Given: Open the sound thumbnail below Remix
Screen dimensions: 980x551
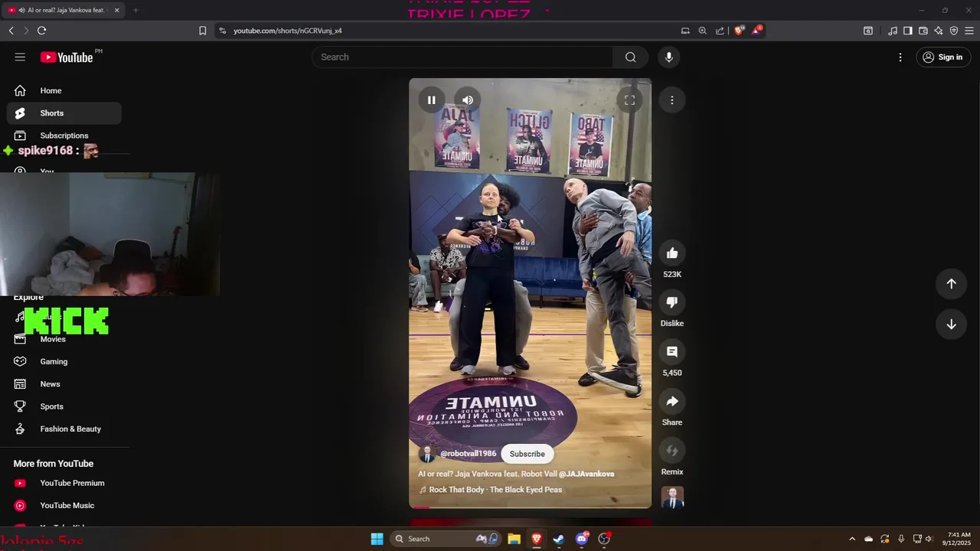Looking at the screenshot, I should (672, 498).
